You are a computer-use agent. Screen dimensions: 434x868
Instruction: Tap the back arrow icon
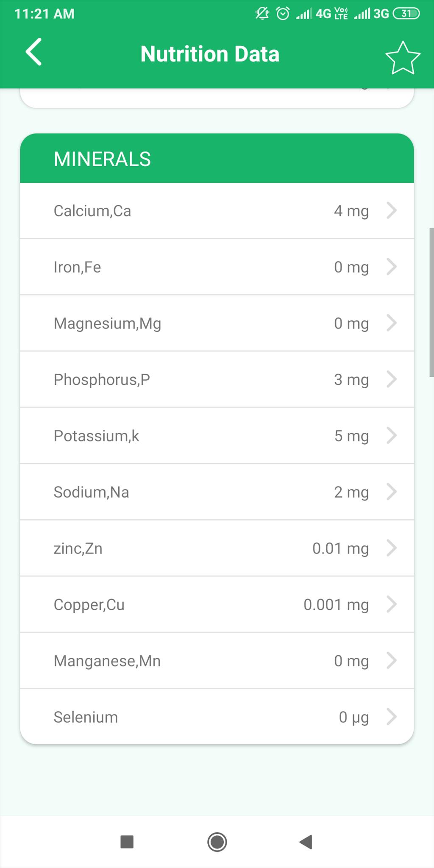tap(34, 52)
